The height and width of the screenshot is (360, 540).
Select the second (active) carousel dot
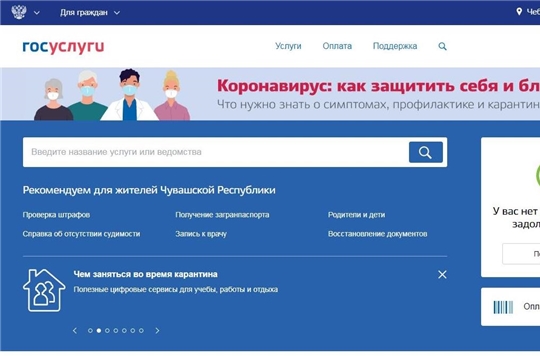tap(99, 330)
